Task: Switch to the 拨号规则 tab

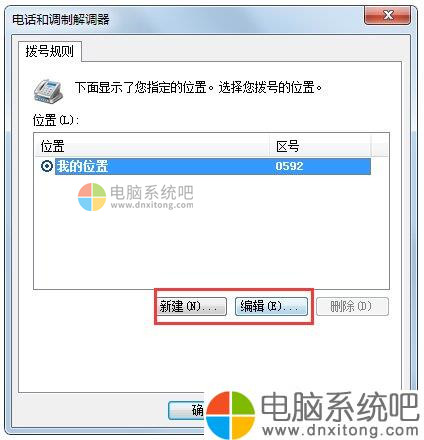Action: (x=50, y=52)
